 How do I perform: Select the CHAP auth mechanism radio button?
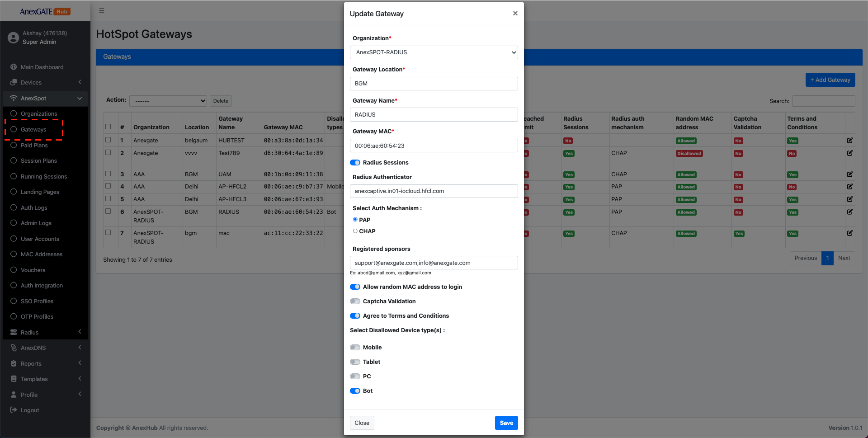(355, 231)
